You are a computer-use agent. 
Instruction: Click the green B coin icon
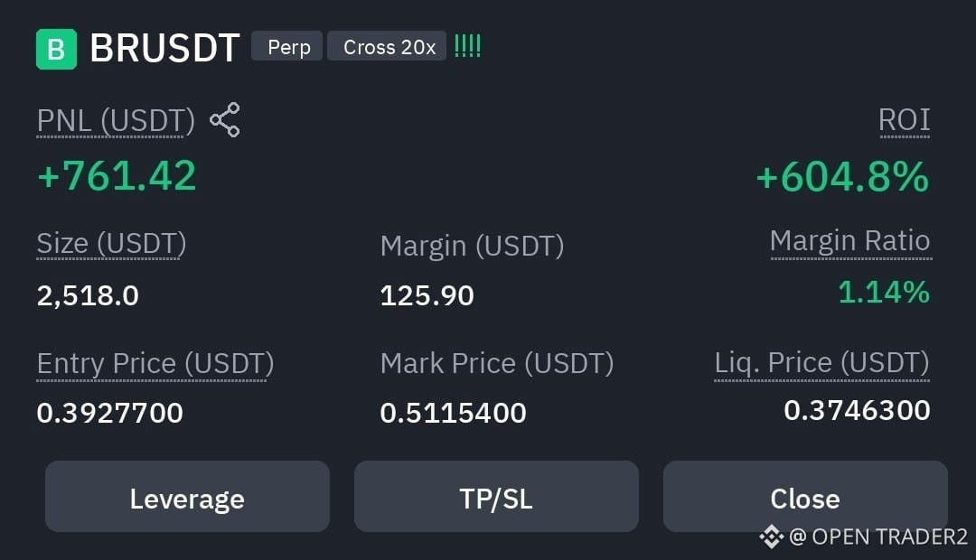pyautogui.click(x=57, y=49)
